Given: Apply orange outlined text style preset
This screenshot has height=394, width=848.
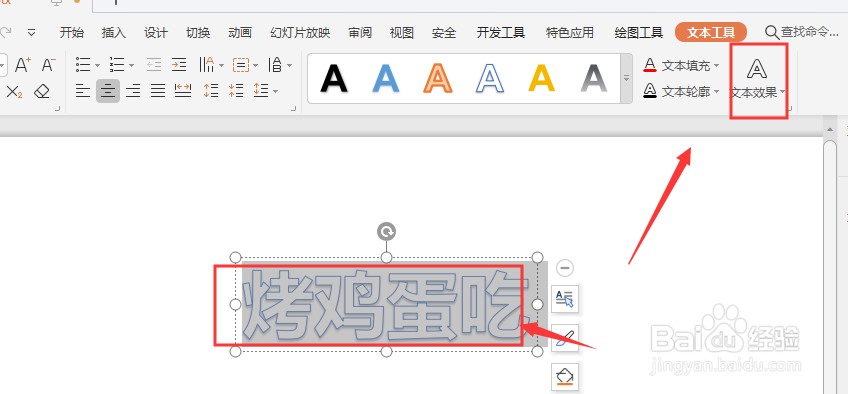Looking at the screenshot, I should click(x=438, y=79).
